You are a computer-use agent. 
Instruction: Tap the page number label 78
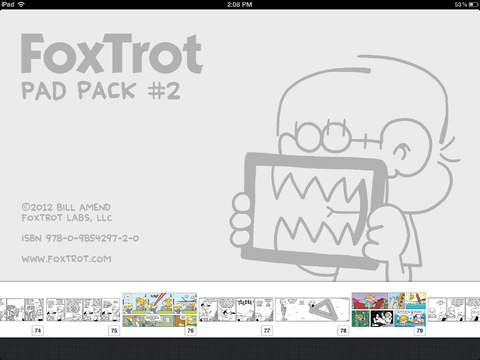pyautogui.click(x=343, y=330)
